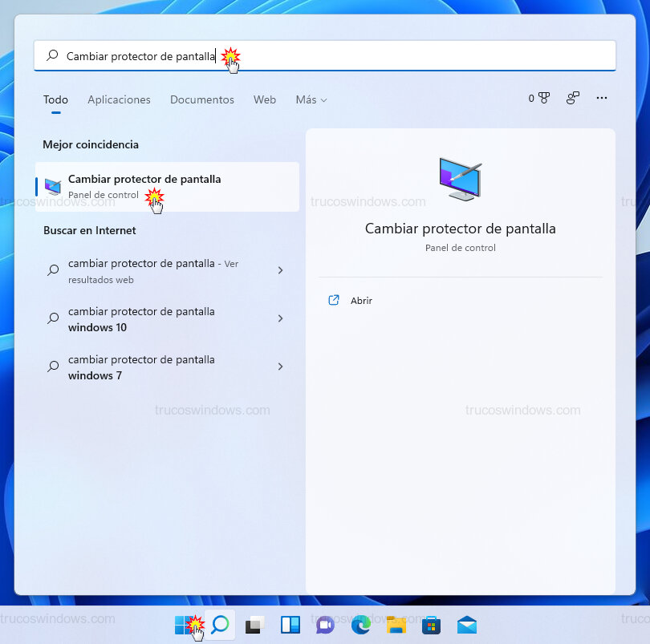
Task: Open the Mail app from the taskbar
Action: point(465,625)
